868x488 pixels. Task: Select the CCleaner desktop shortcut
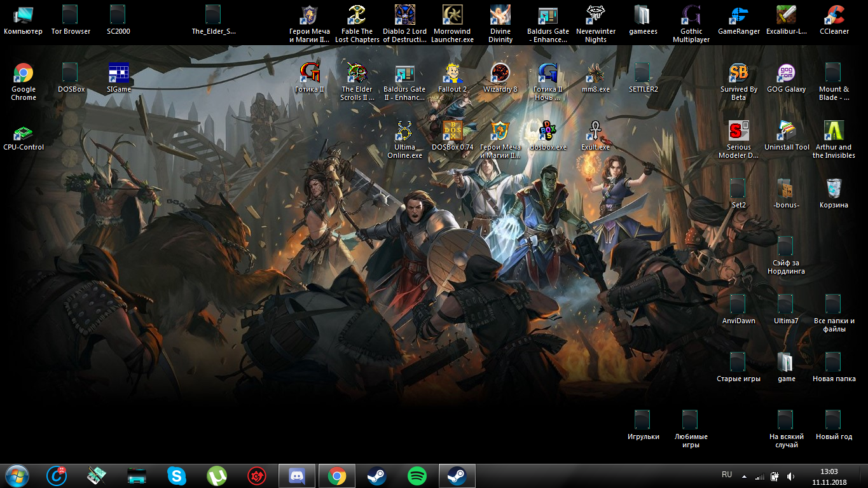tap(834, 20)
